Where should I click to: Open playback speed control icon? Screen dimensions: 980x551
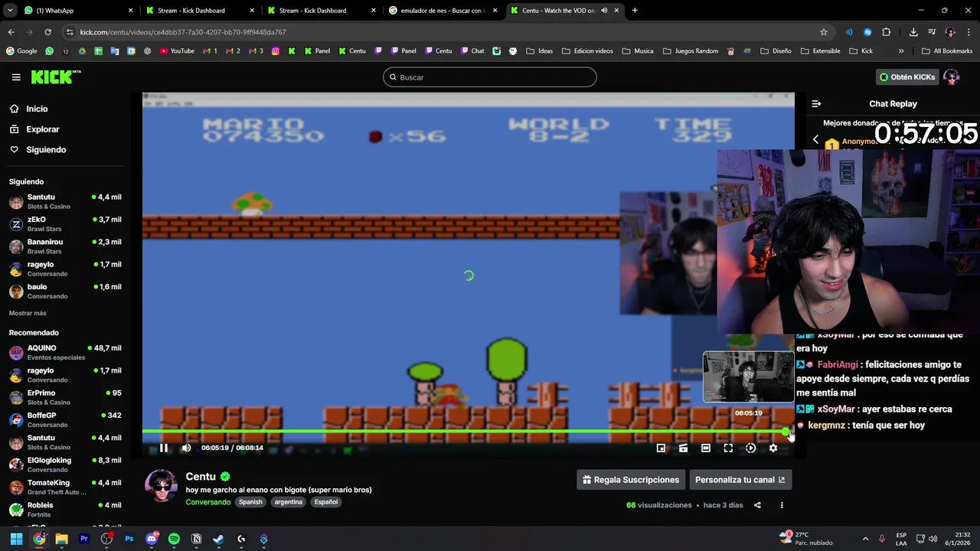(750, 448)
